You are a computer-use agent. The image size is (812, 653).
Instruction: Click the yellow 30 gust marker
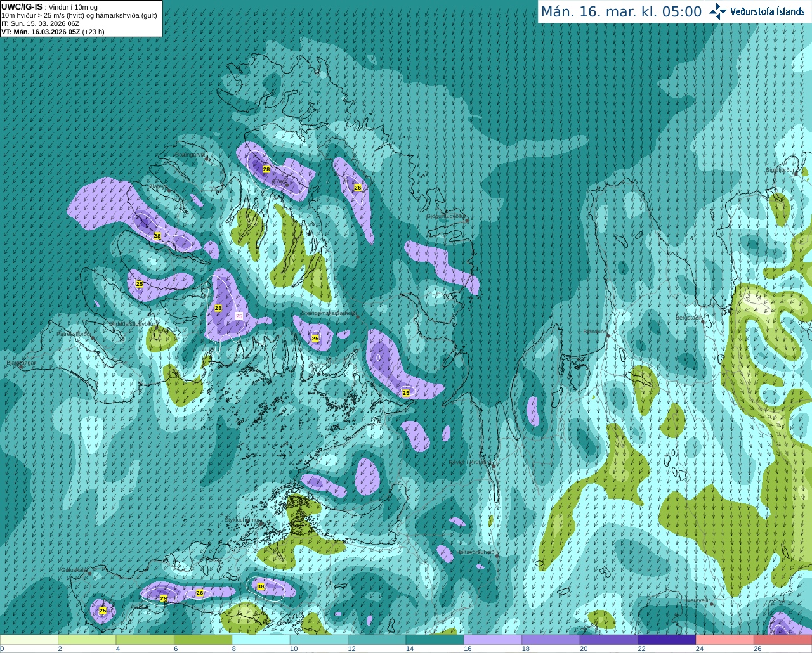tap(261, 586)
